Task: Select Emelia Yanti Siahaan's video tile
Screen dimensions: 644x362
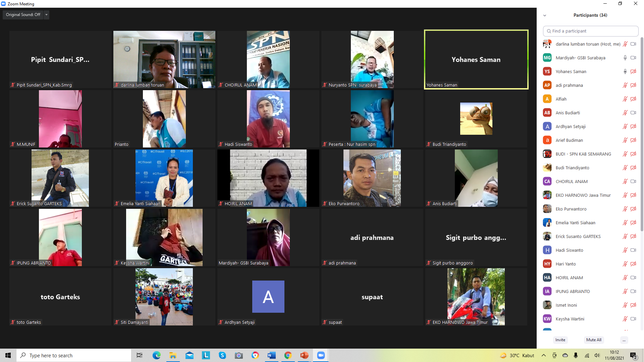Action: tap(164, 178)
